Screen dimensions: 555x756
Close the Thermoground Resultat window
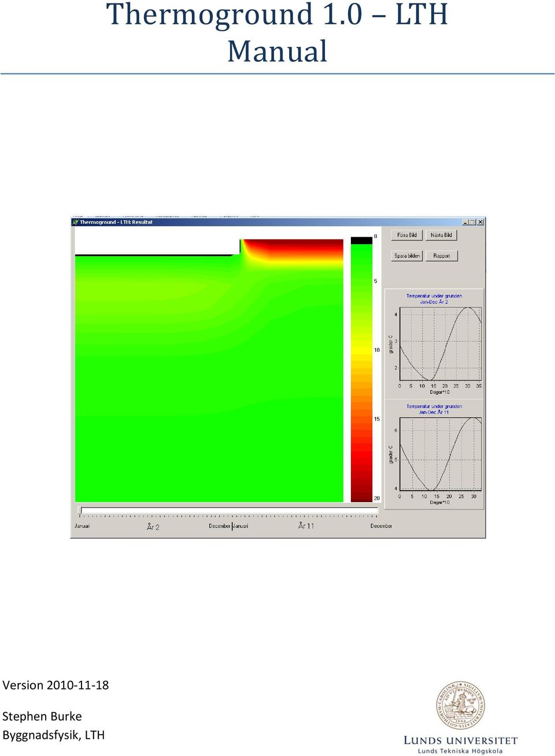coord(480,222)
